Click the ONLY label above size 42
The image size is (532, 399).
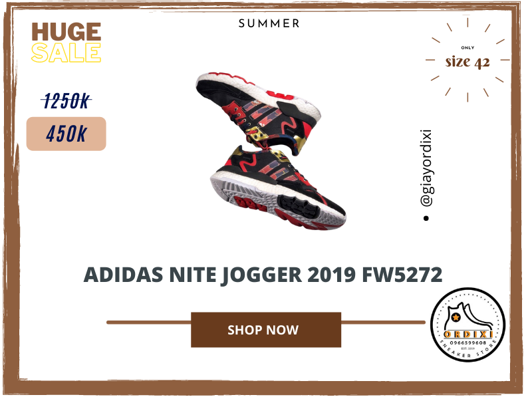(467, 48)
